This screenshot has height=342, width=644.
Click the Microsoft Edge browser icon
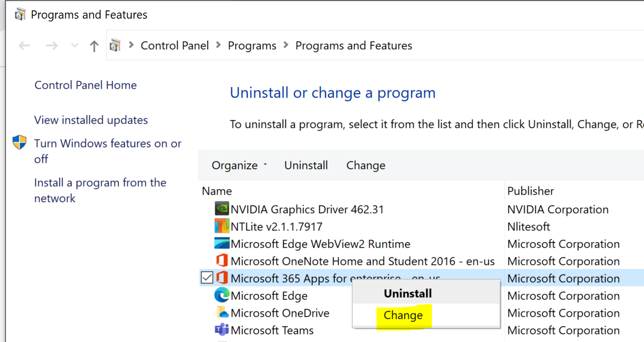pyautogui.click(x=221, y=295)
